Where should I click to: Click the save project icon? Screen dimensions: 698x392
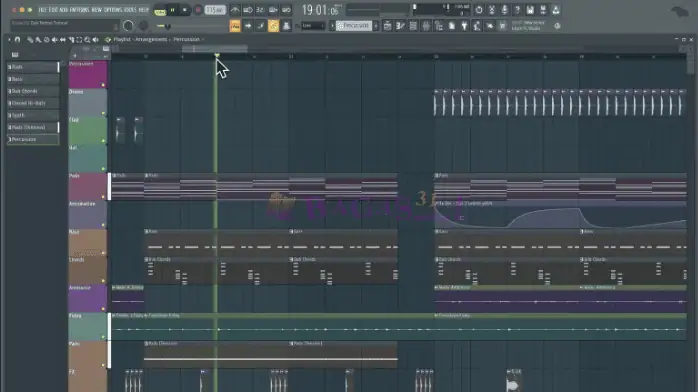[x=530, y=10]
